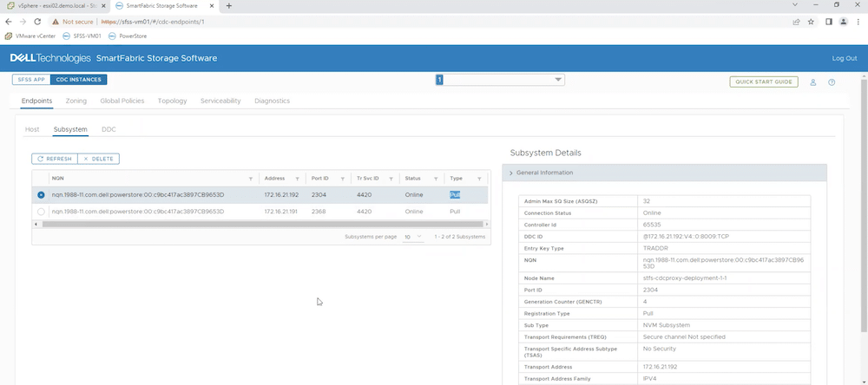This screenshot has width=868, height=385.
Task: Open the SFSS-VM01 bookmark
Action: click(x=82, y=36)
